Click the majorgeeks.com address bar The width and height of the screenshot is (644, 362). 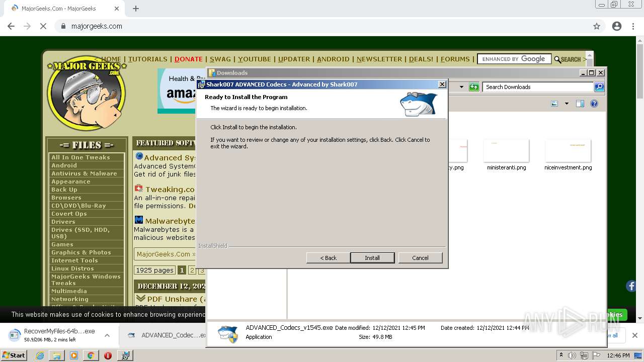322,26
